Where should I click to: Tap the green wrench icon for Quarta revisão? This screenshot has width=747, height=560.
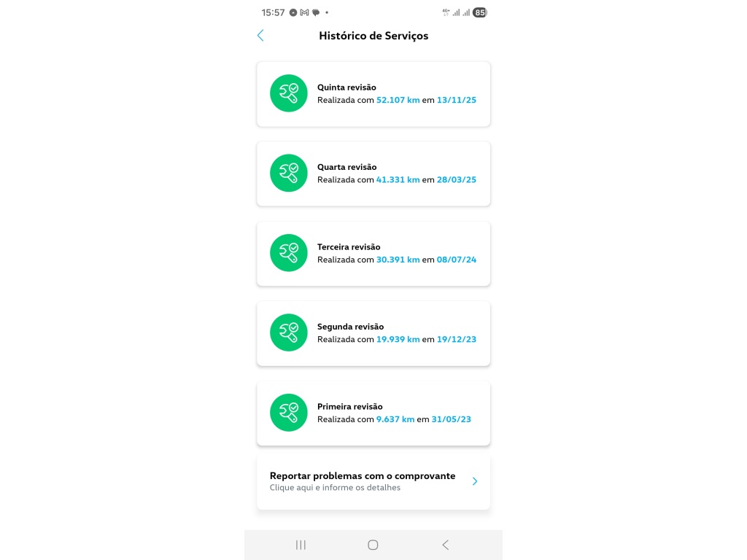pos(289,173)
